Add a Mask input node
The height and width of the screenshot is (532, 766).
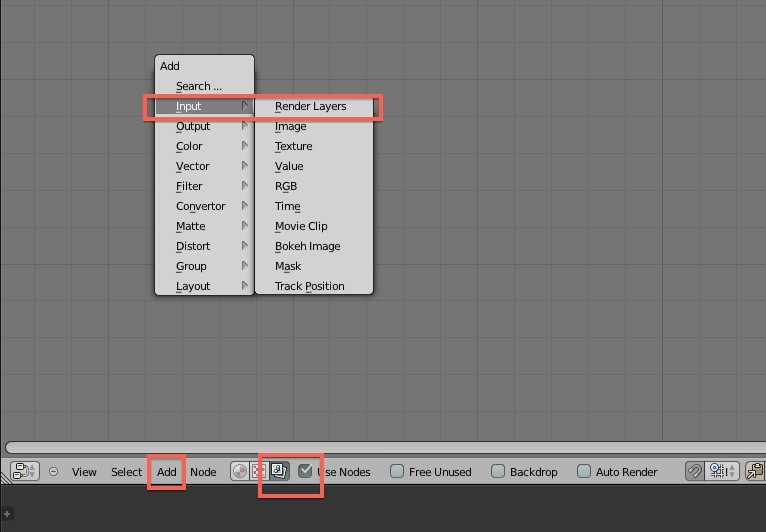point(314,266)
